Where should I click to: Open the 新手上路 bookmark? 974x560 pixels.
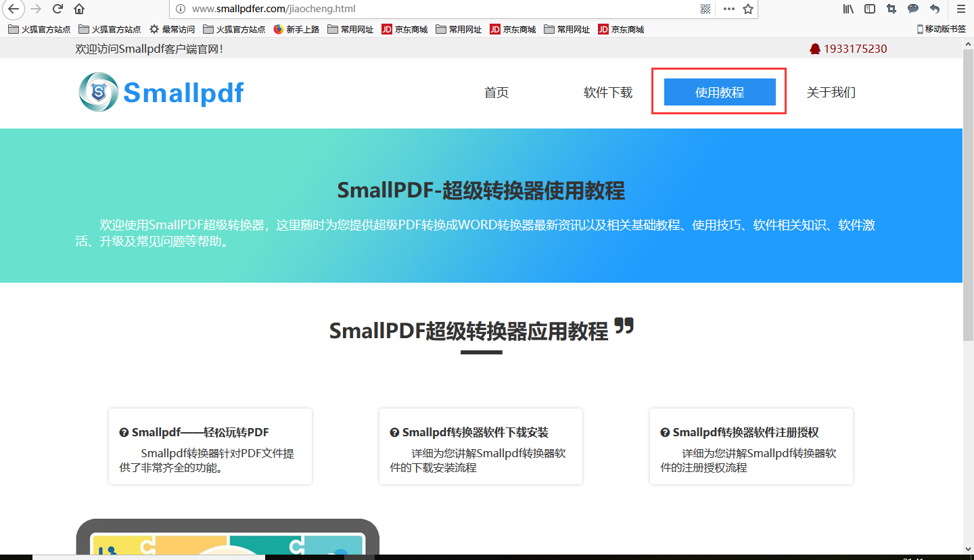296,29
